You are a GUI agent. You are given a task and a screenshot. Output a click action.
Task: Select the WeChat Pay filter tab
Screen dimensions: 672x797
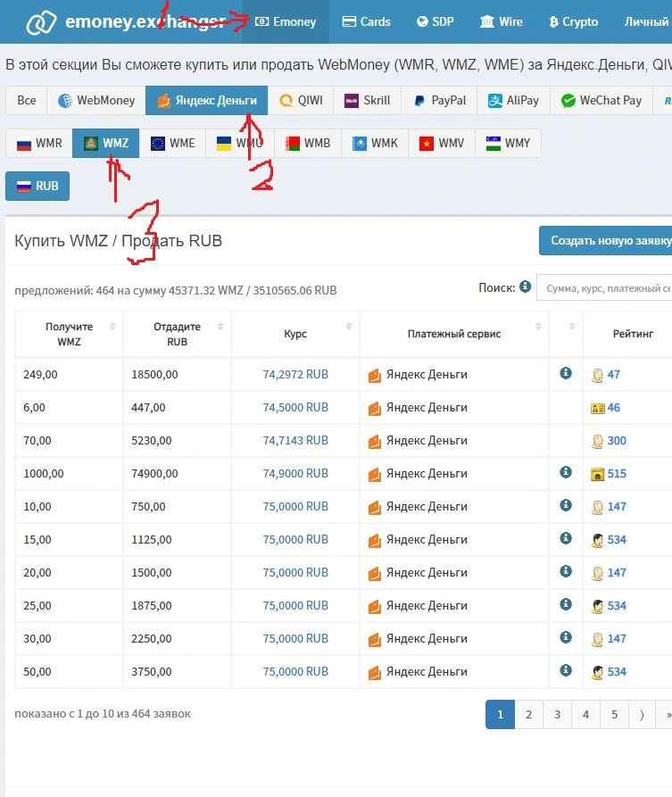coord(601,101)
